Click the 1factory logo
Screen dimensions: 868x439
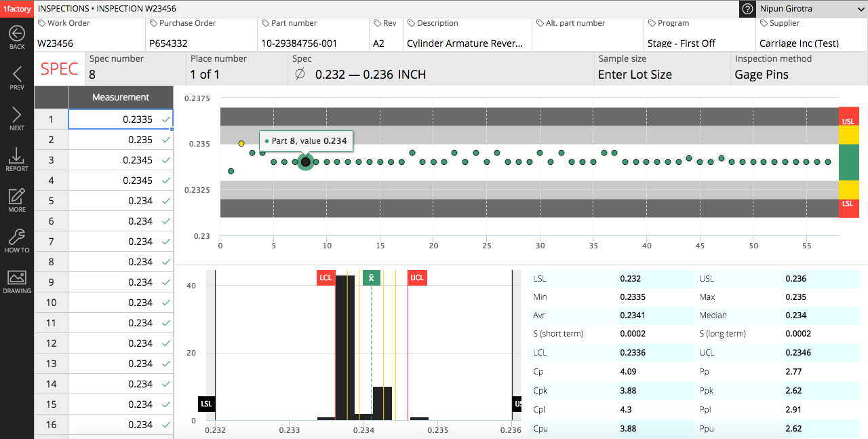coord(17,9)
